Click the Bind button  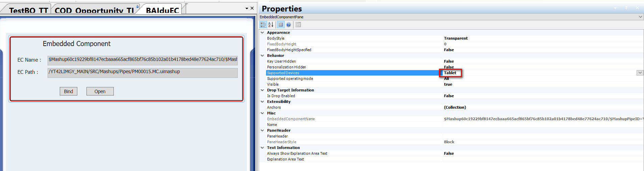click(69, 91)
